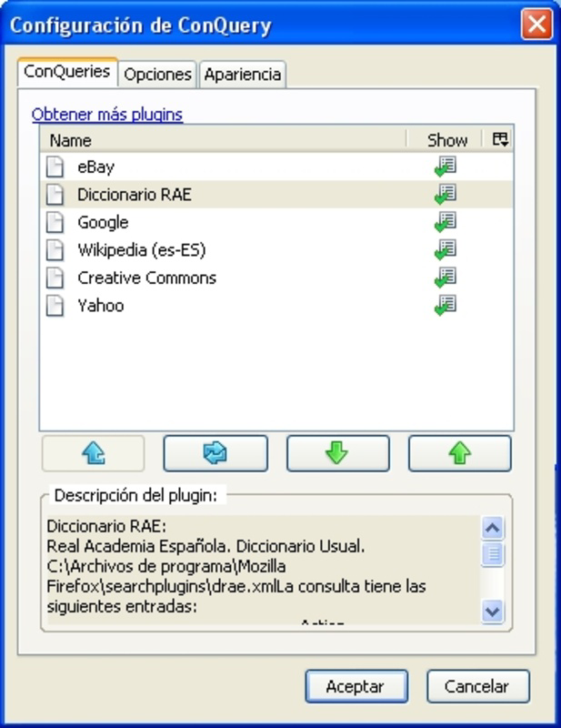Viewport: 561px width, 728px height.
Task: Follow the Obtener más plugins link
Action: pos(107,115)
